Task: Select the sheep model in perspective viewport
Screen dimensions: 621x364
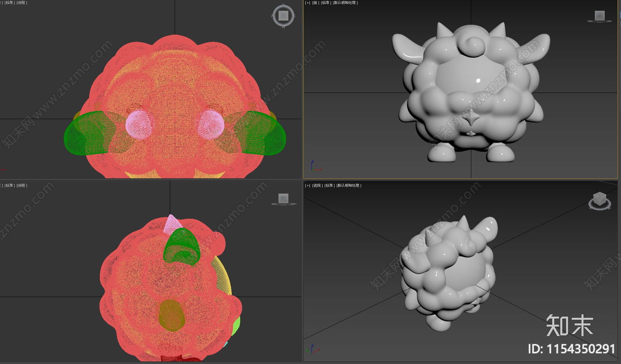Action: pyautogui.click(x=448, y=273)
